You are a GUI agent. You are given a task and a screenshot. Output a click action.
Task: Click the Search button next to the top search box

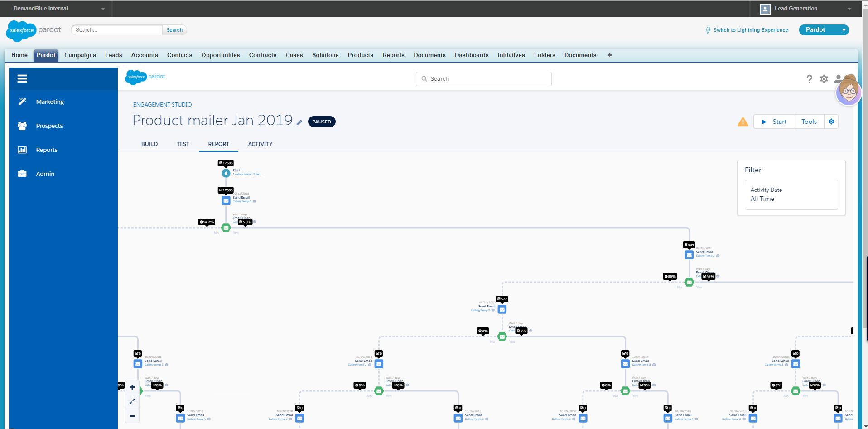point(175,30)
